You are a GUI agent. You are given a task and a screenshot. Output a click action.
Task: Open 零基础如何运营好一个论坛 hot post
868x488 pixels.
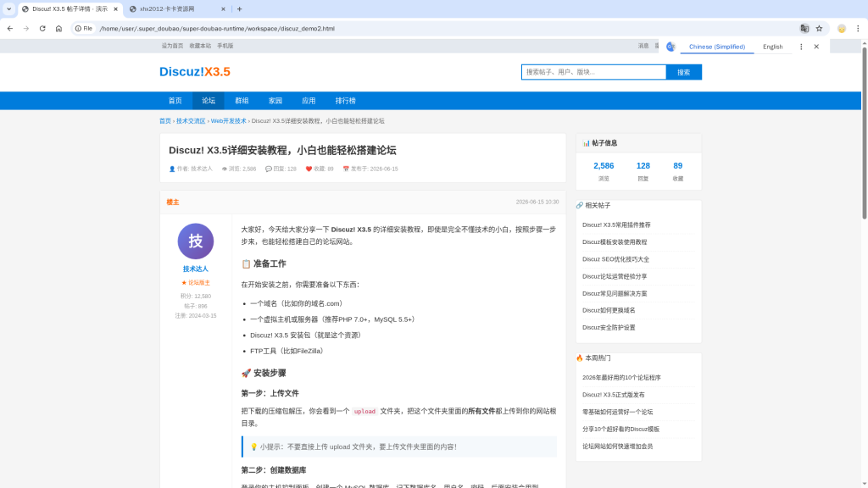tap(617, 413)
